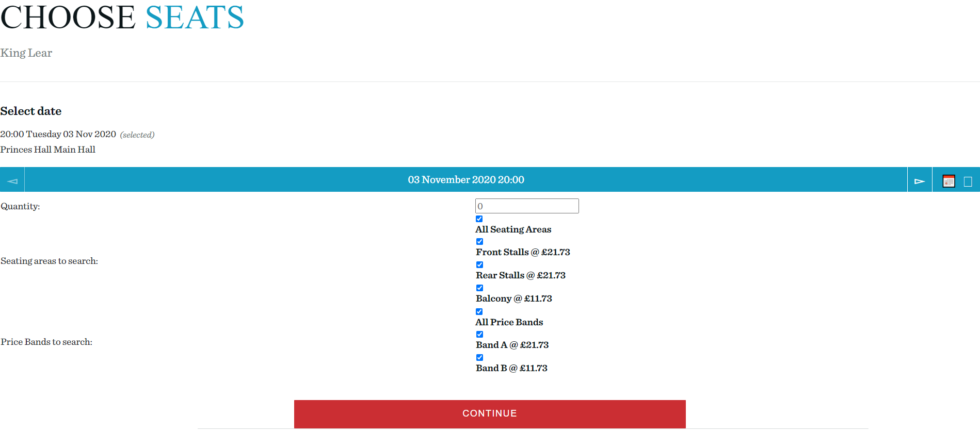Click the King Lear title text

26,53
